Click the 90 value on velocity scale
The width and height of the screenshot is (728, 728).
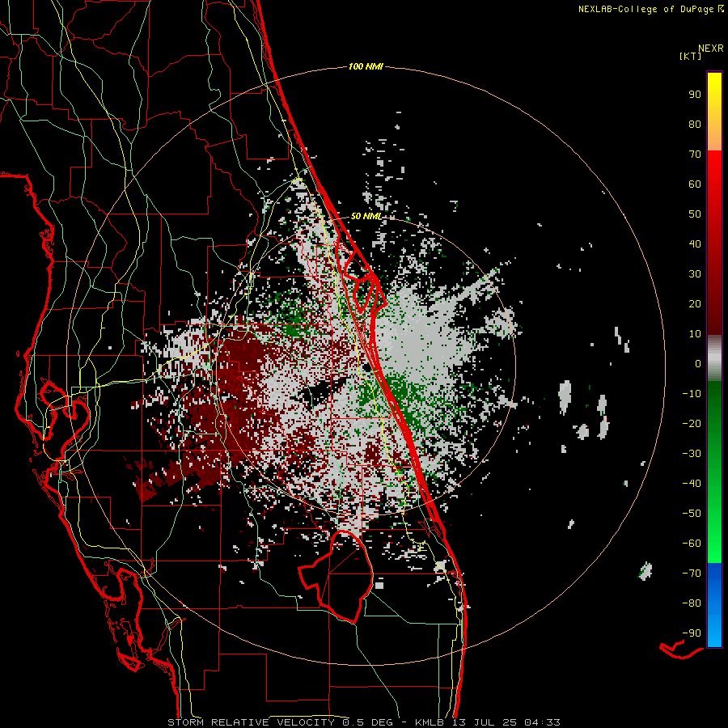(x=695, y=95)
